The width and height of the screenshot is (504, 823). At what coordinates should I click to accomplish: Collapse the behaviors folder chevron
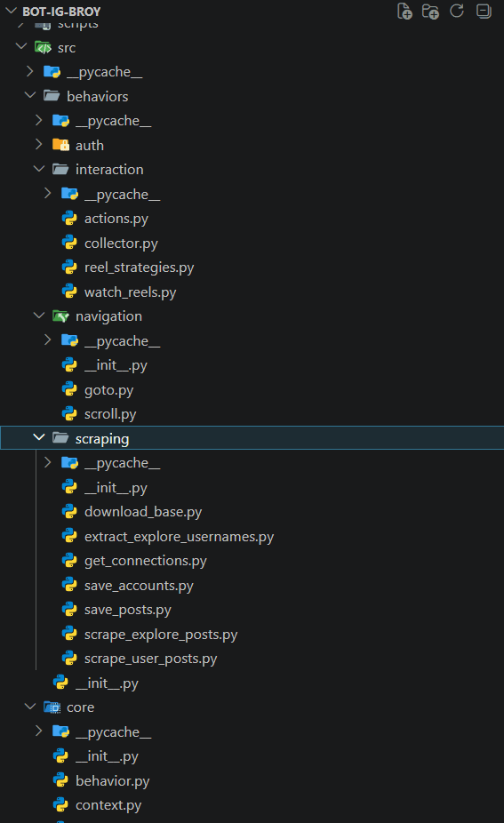[30, 95]
